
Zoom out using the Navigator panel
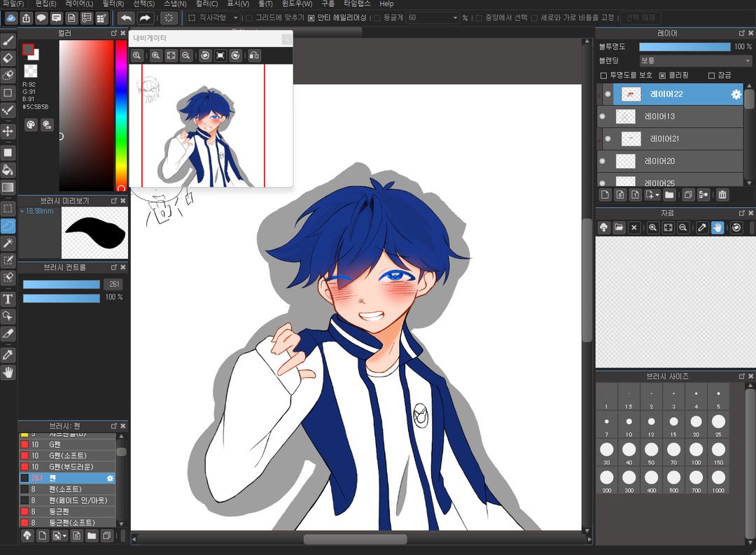click(x=185, y=55)
